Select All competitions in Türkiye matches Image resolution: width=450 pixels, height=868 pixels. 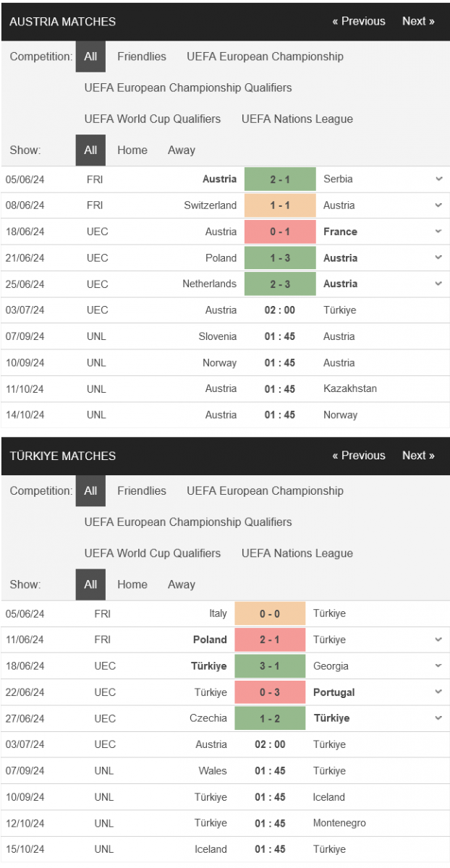[90, 490]
